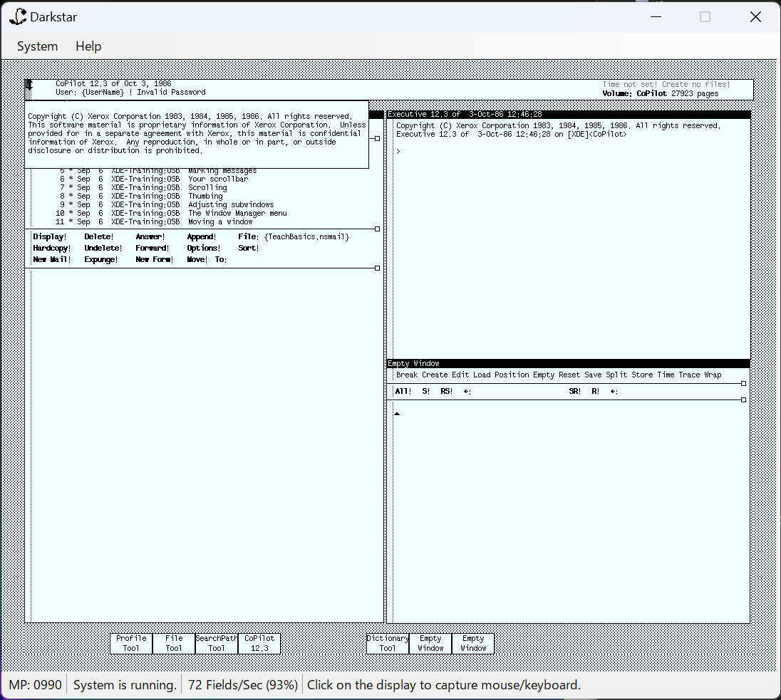
Task: Click the Volume: CoPilot 27923 pages text
Action: (661, 93)
